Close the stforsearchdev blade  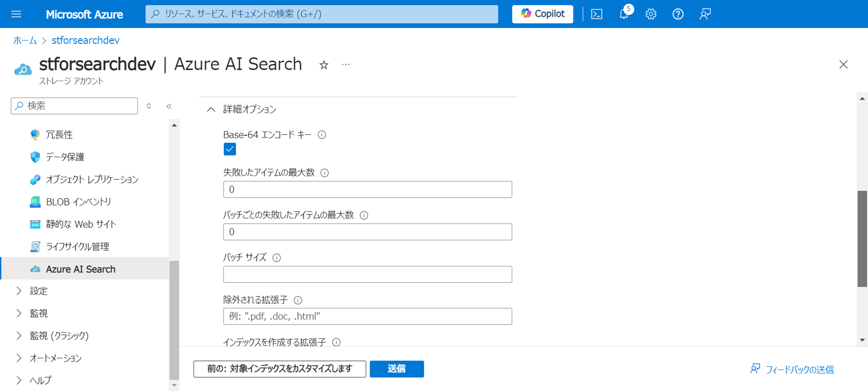pyautogui.click(x=843, y=65)
